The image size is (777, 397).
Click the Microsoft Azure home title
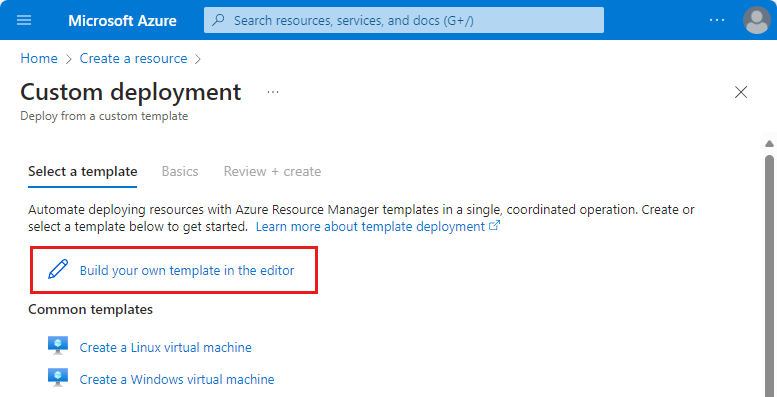[x=122, y=20]
